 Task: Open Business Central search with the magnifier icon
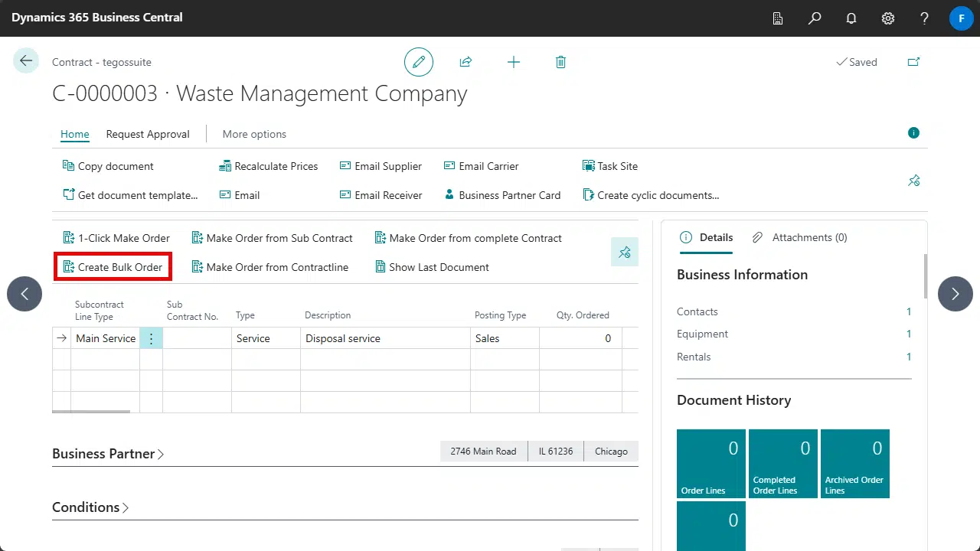coord(815,18)
